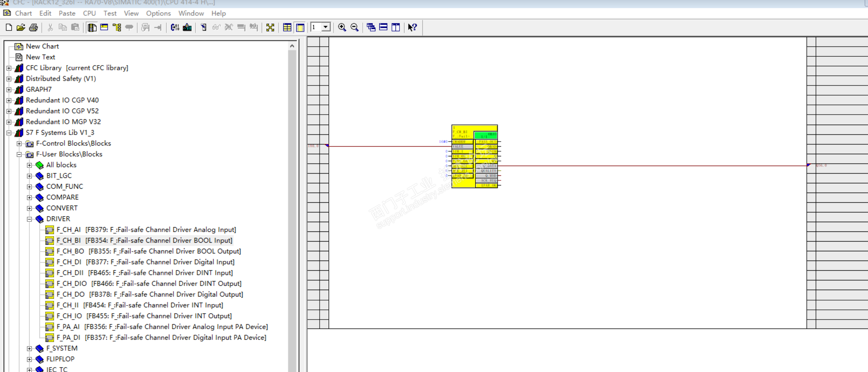Select the F_CH_DO digital output block
Viewport: 868px width, 372px height.
click(x=150, y=294)
